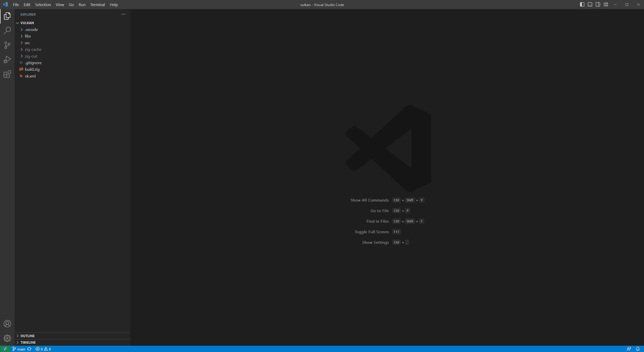Open Explorer more actions menu
The image size is (644, 352).
click(x=123, y=14)
